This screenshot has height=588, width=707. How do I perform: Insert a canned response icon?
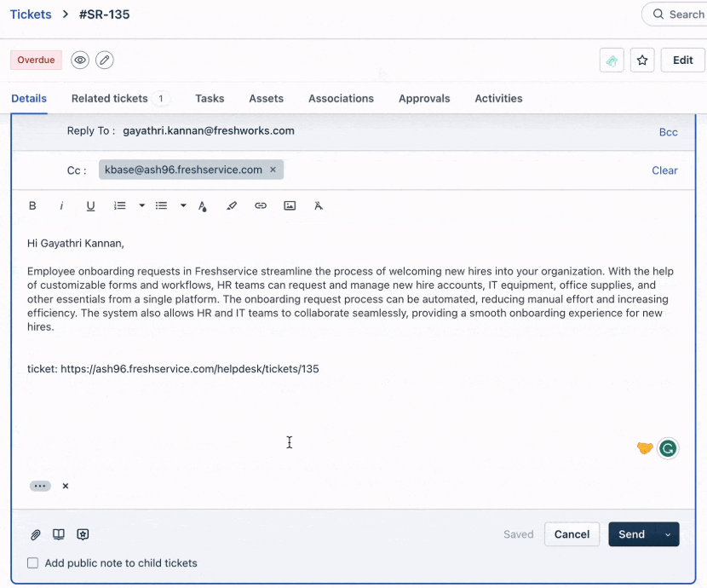[x=83, y=534]
